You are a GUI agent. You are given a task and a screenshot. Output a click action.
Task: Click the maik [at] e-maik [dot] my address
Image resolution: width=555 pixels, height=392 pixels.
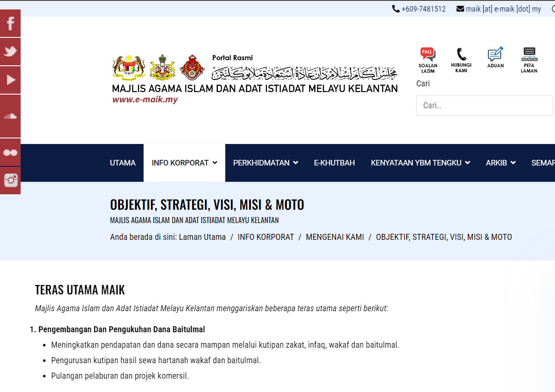pyautogui.click(x=503, y=9)
